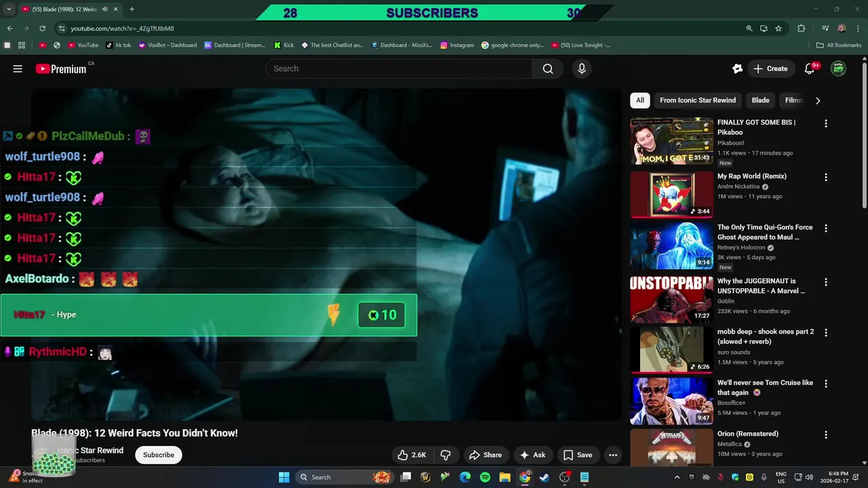Open File Explorer from the taskbar
Viewport: 868px width, 488px height.
tap(505, 477)
